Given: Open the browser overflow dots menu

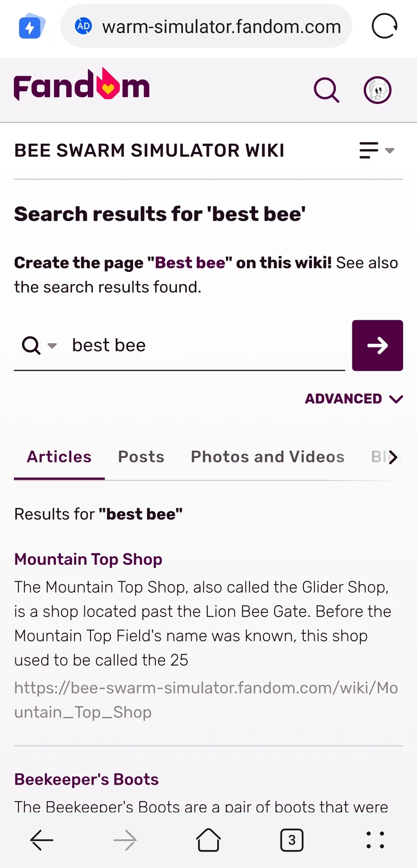Looking at the screenshot, I should pyautogui.click(x=375, y=840).
